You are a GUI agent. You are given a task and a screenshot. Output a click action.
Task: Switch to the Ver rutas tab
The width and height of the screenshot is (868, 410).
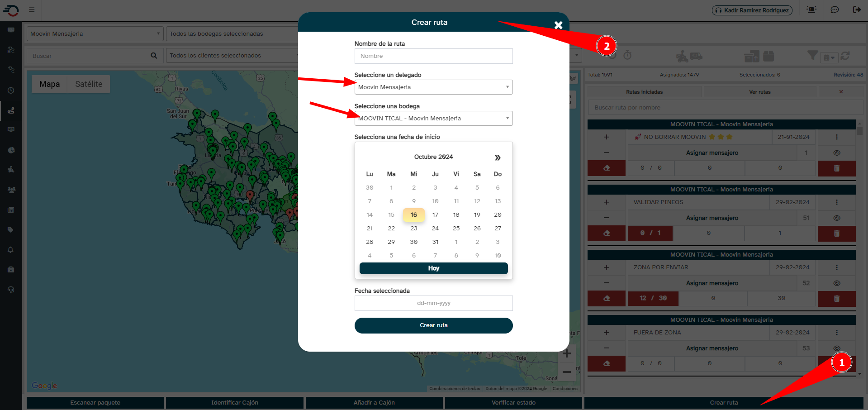coord(760,92)
